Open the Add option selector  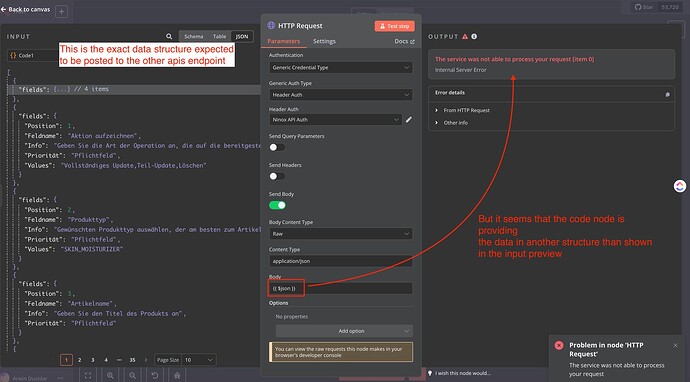[344, 331]
